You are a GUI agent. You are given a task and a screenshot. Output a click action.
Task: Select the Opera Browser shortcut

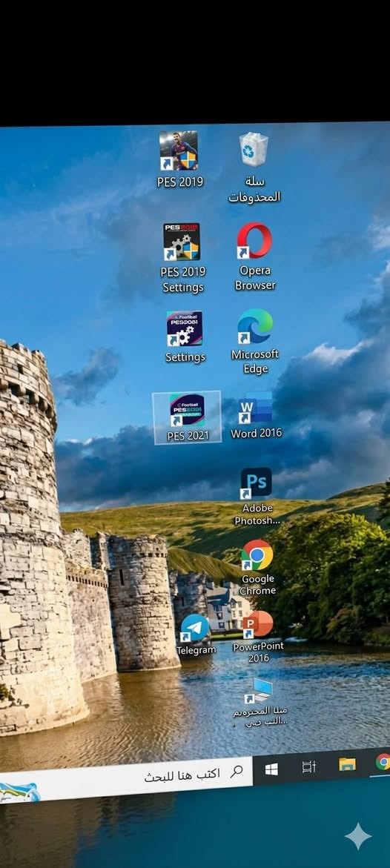[255, 257]
